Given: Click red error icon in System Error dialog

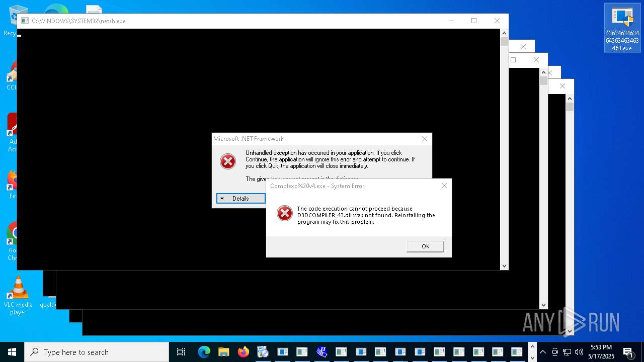Looking at the screenshot, I should coord(285,213).
